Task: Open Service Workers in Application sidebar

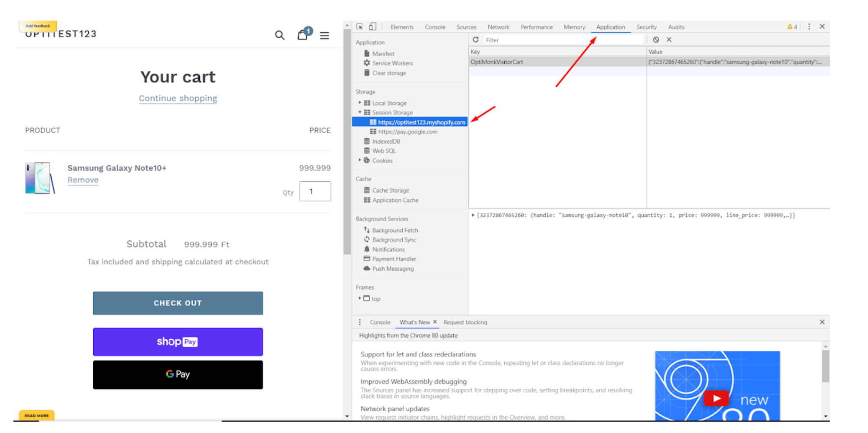Action: pyautogui.click(x=392, y=63)
